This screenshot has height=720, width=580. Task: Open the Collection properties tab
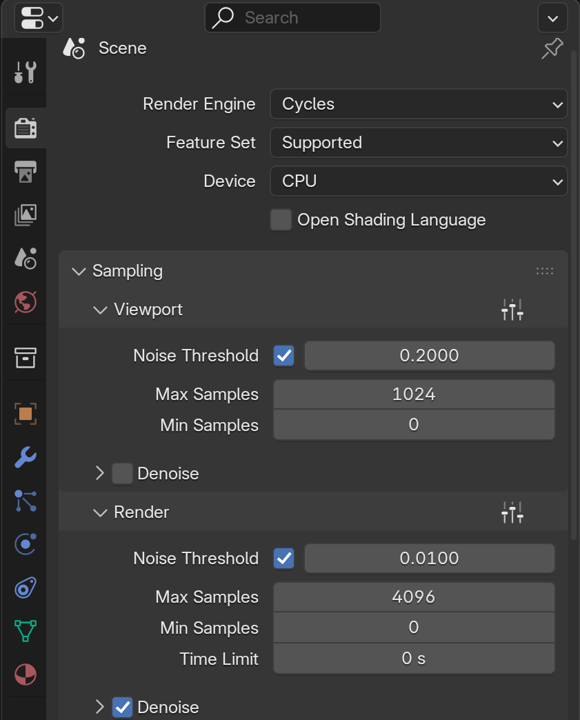26,358
